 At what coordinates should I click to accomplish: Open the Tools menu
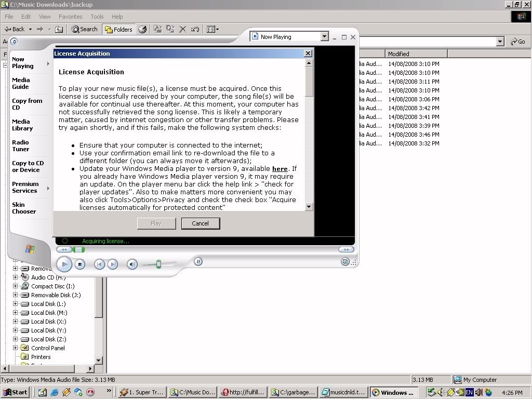coord(97,17)
